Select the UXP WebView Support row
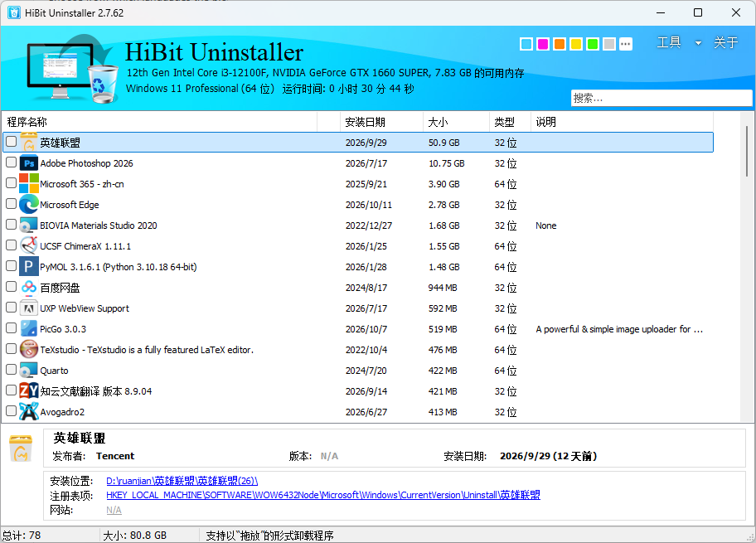The width and height of the screenshot is (756, 543). tap(358, 308)
